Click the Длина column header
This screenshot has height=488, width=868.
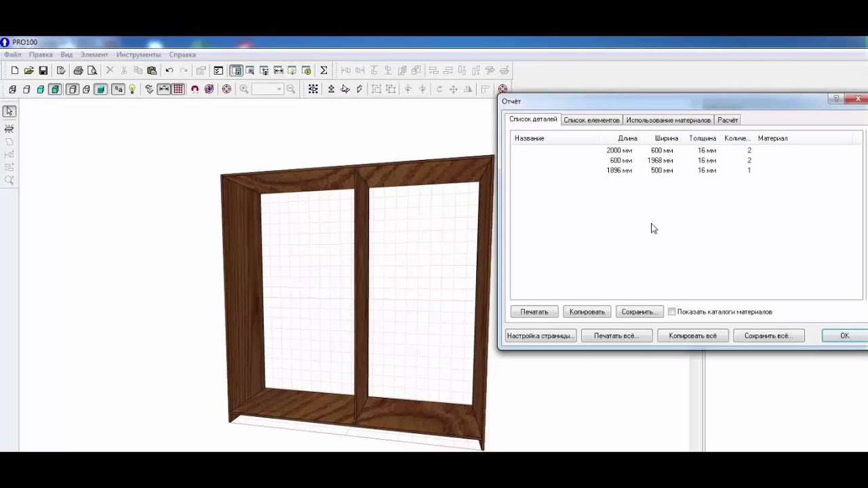click(627, 138)
